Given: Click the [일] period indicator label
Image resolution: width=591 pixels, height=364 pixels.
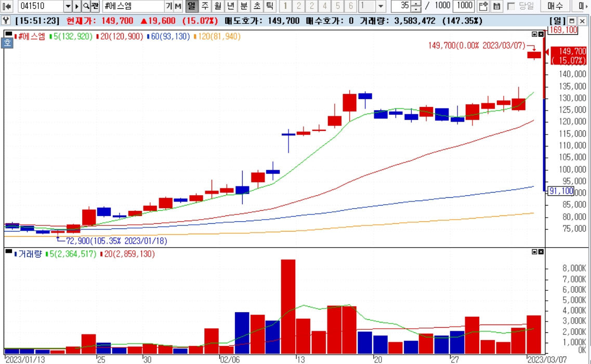Looking at the screenshot, I should [557, 21].
